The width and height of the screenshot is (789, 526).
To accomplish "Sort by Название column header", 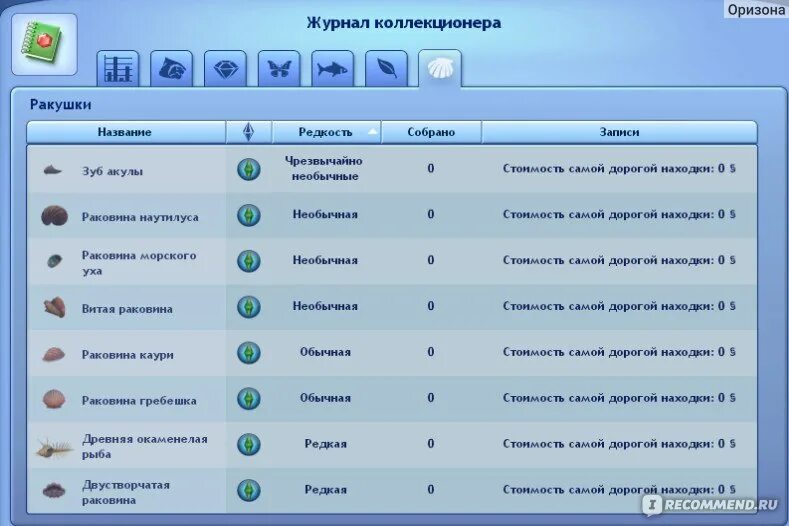I will click(126, 132).
